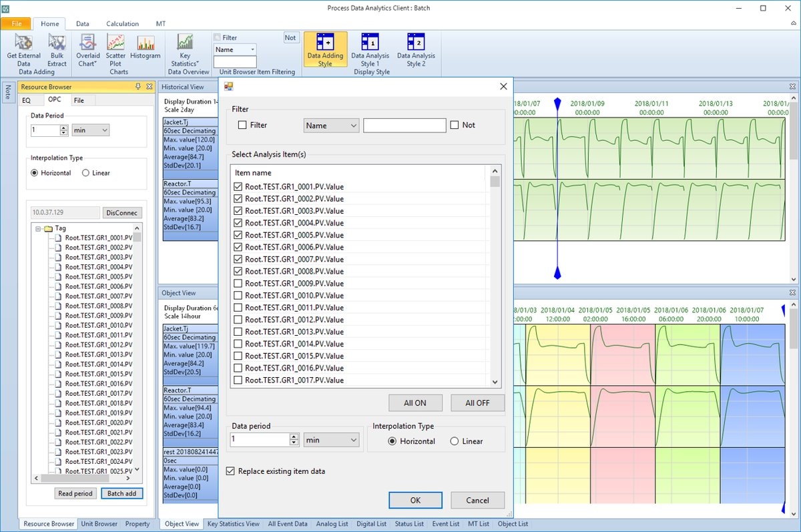Enable the Filter checkbox in dialog

(x=242, y=125)
